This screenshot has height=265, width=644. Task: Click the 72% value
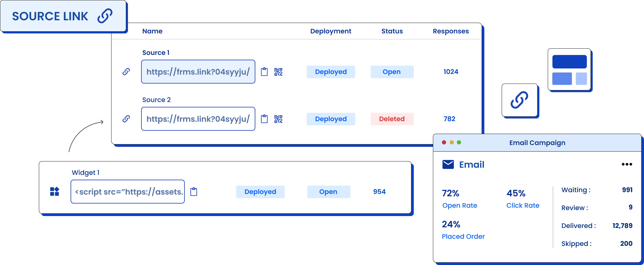point(451,193)
